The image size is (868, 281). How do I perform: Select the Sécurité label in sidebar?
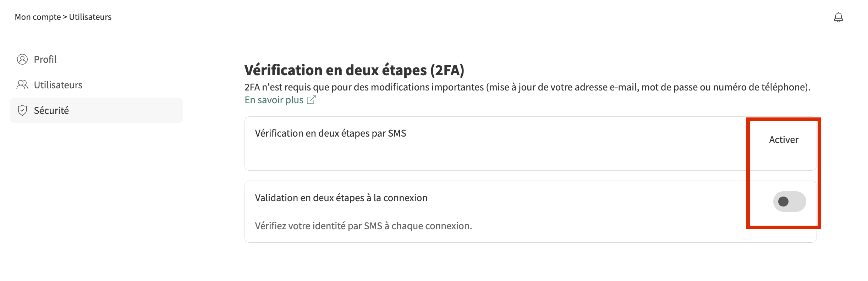coord(51,110)
